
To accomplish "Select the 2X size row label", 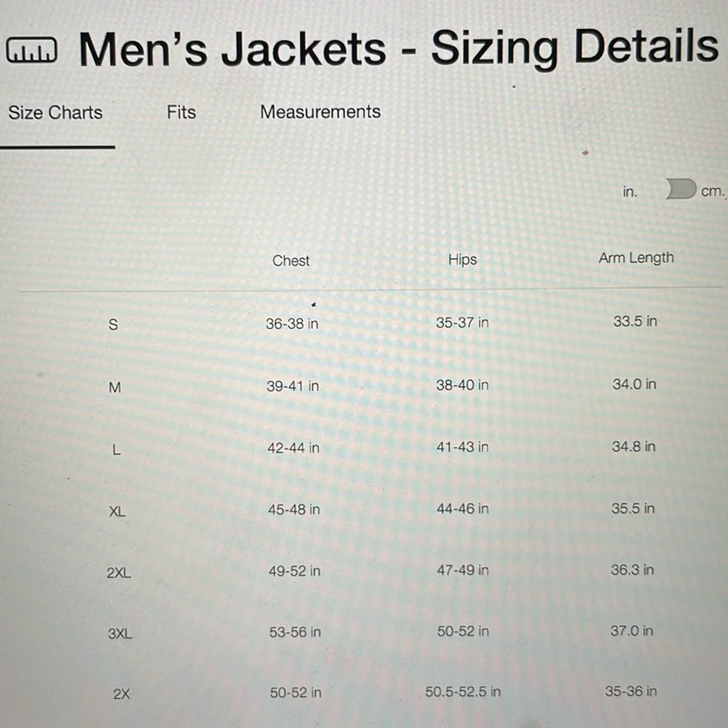I will (x=122, y=694).
